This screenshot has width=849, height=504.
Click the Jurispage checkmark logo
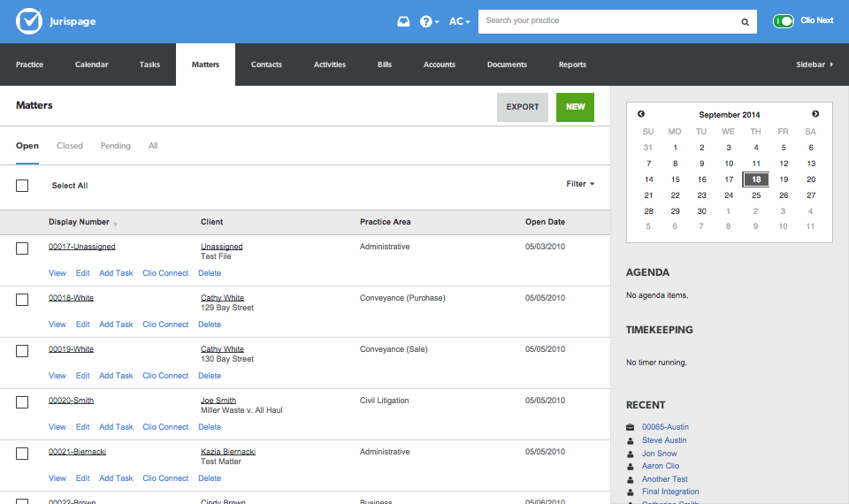pos(28,21)
